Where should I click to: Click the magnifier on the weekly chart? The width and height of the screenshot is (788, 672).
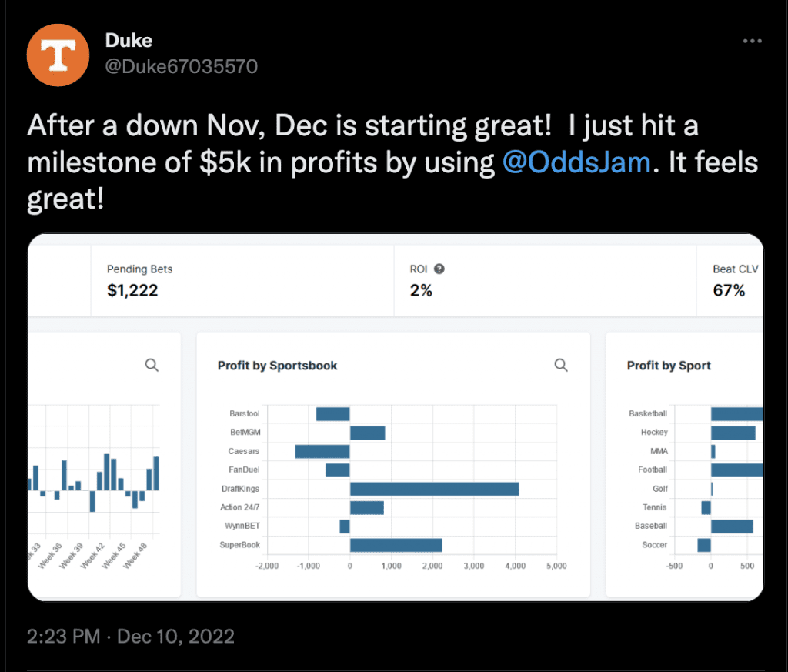[152, 365]
